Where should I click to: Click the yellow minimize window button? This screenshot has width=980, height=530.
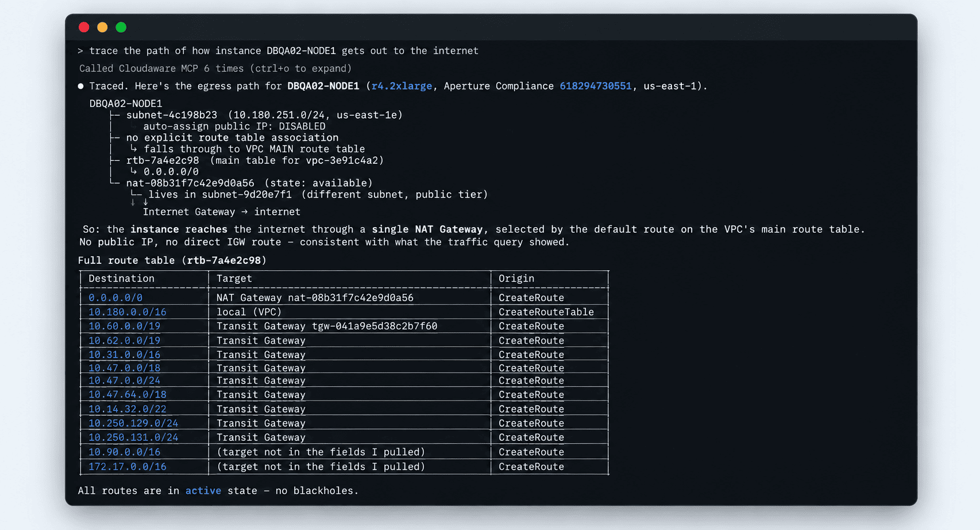tap(102, 27)
